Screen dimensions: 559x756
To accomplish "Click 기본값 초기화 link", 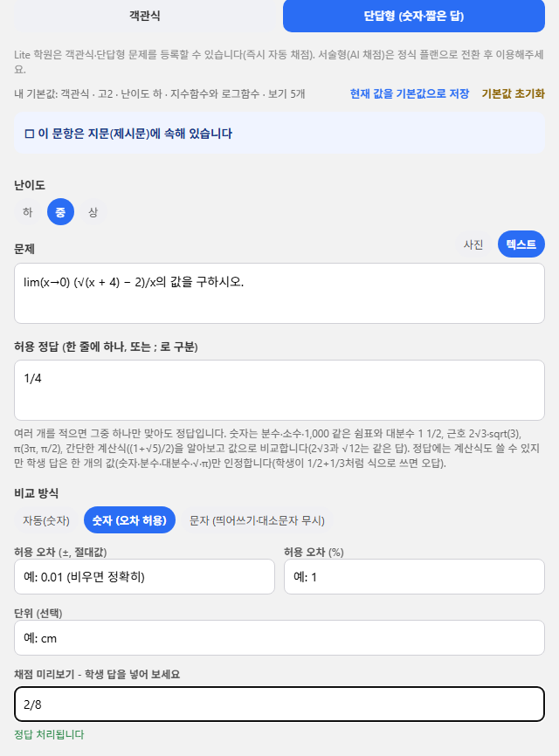I will pyautogui.click(x=514, y=93).
